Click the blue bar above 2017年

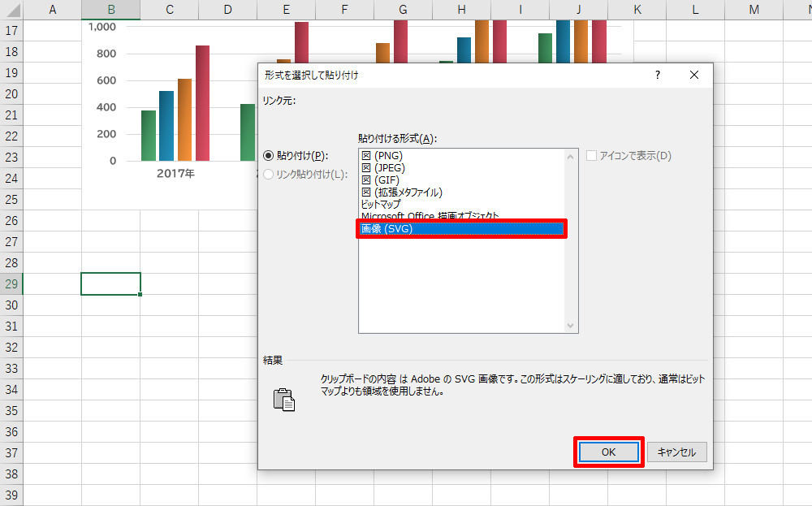[x=166, y=126]
